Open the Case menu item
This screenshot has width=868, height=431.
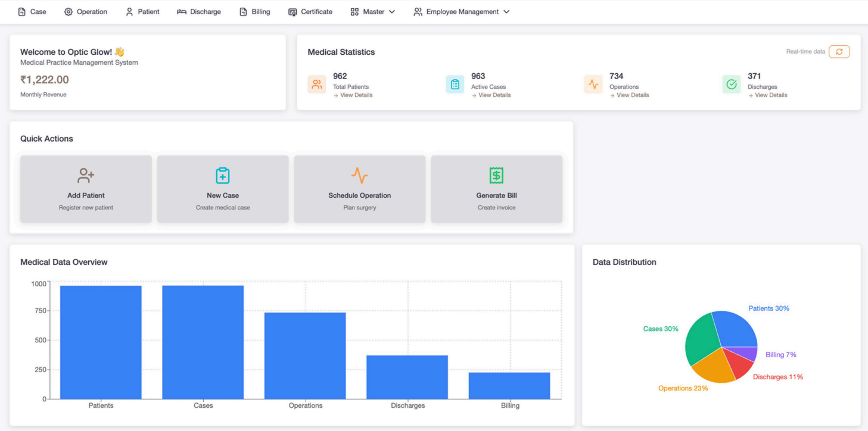pyautogui.click(x=32, y=12)
